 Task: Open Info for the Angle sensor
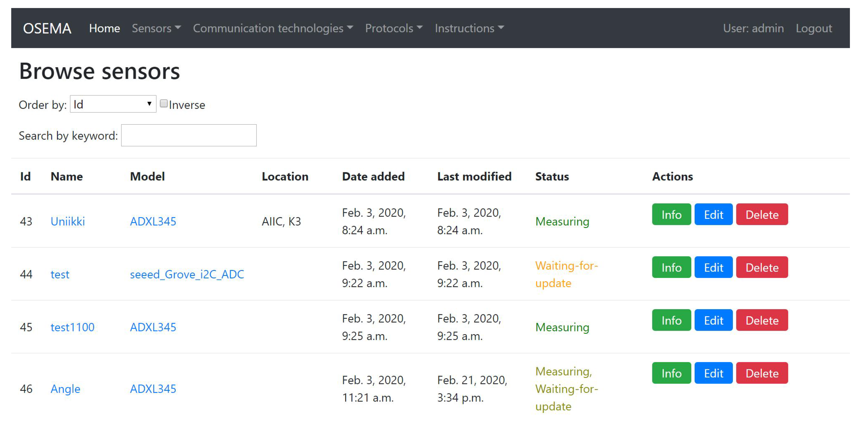click(671, 373)
